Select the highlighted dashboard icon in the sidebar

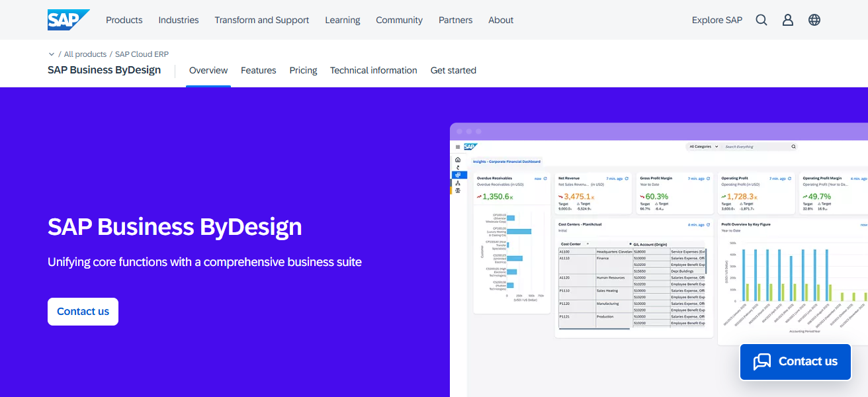click(458, 175)
